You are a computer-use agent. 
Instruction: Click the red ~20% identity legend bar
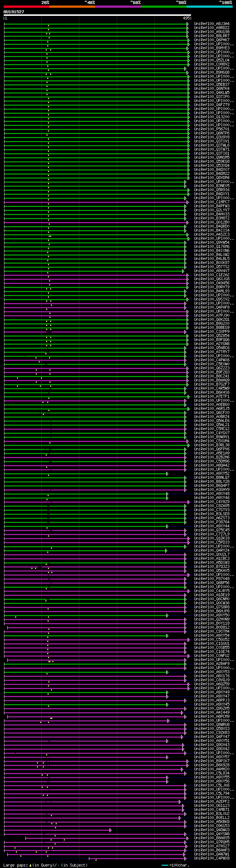[27, 7]
